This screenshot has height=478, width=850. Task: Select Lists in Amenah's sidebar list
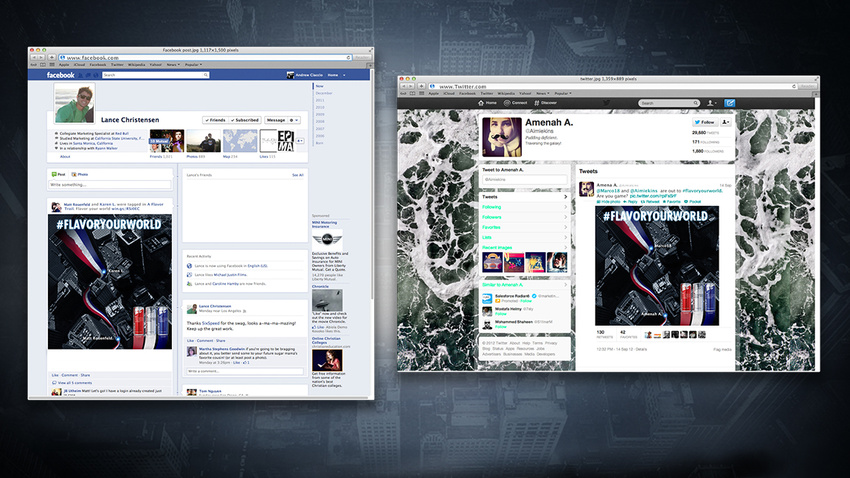click(524, 237)
